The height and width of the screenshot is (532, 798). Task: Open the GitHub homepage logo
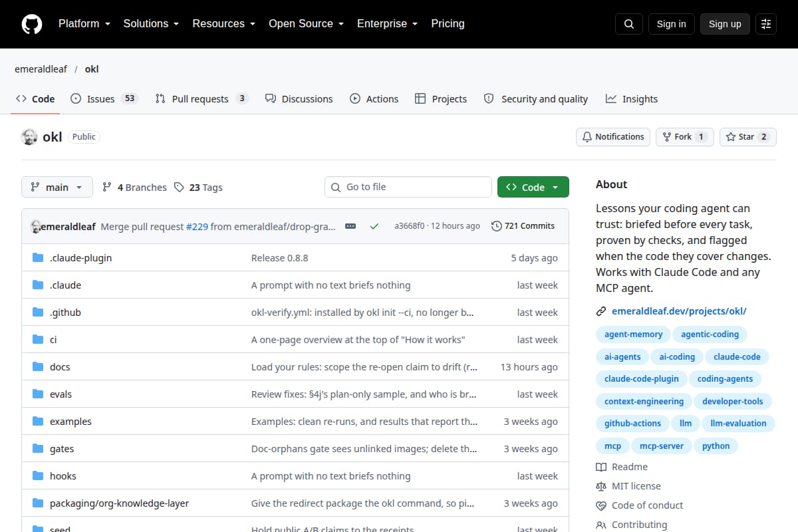coord(32,24)
